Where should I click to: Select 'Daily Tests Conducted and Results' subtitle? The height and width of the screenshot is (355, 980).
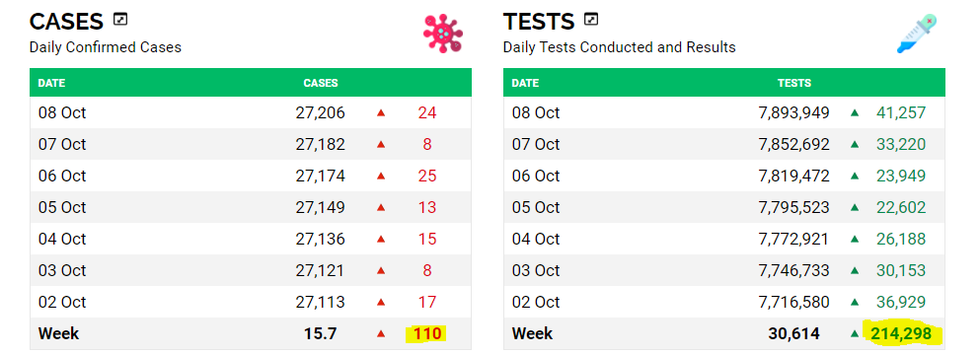(620, 47)
